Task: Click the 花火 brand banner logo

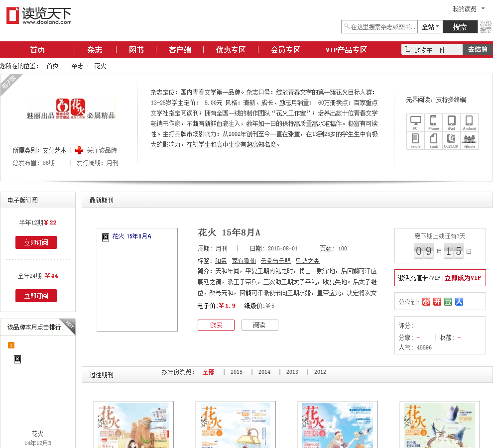Action: 71,109
